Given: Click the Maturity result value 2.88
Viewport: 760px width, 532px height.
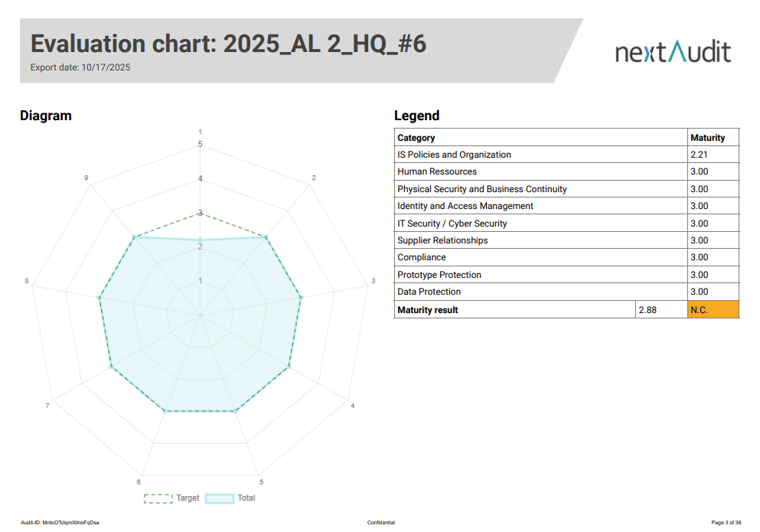Looking at the screenshot, I should (647, 310).
